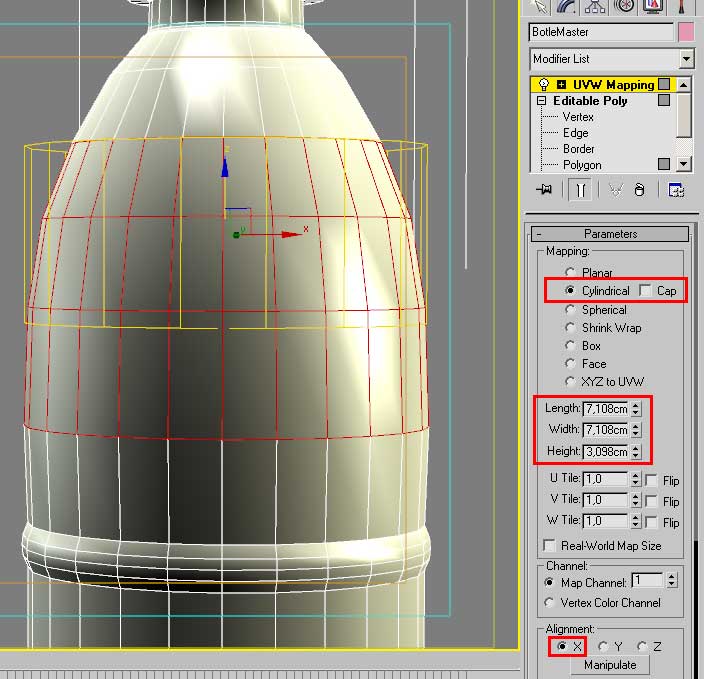
Task: Open the Motion panel tab
Action: [625, 6]
